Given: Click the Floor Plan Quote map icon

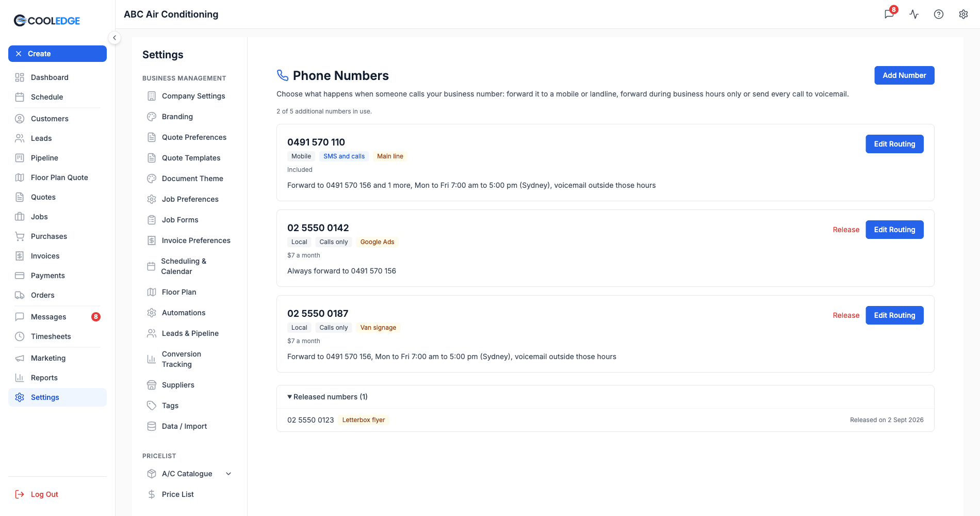Looking at the screenshot, I should (20, 178).
